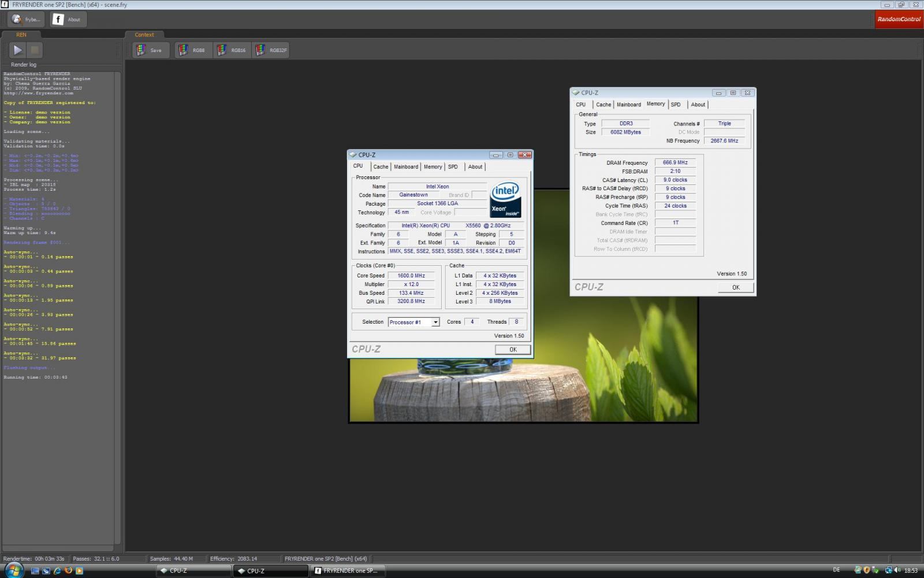Click the green checkmark tray icon
The height and width of the screenshot is (578, 924).
(x=876, y=570)
